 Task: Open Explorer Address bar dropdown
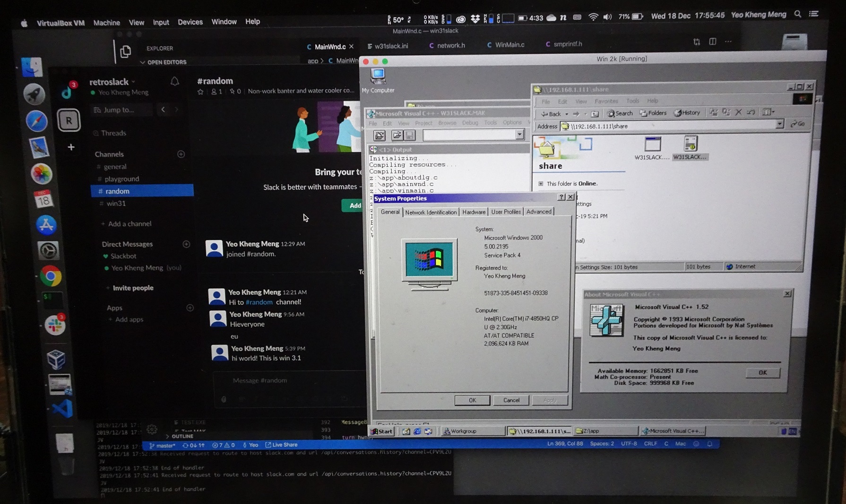779,124
